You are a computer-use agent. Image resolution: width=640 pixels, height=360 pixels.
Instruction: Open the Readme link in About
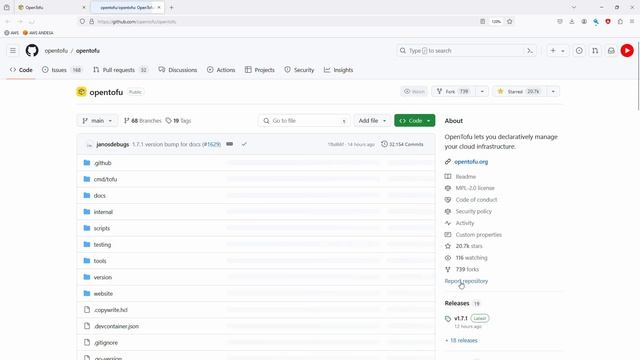[466, 177]
